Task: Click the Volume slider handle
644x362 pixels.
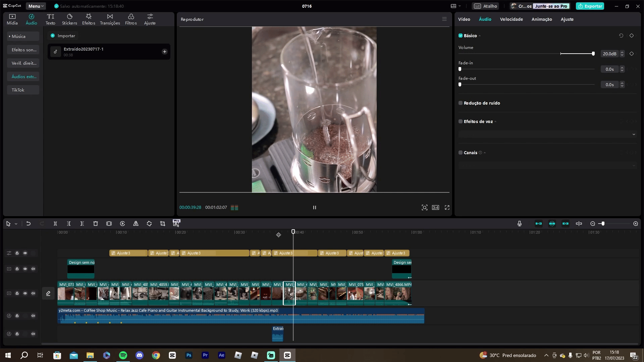Action: click(593, 54)
